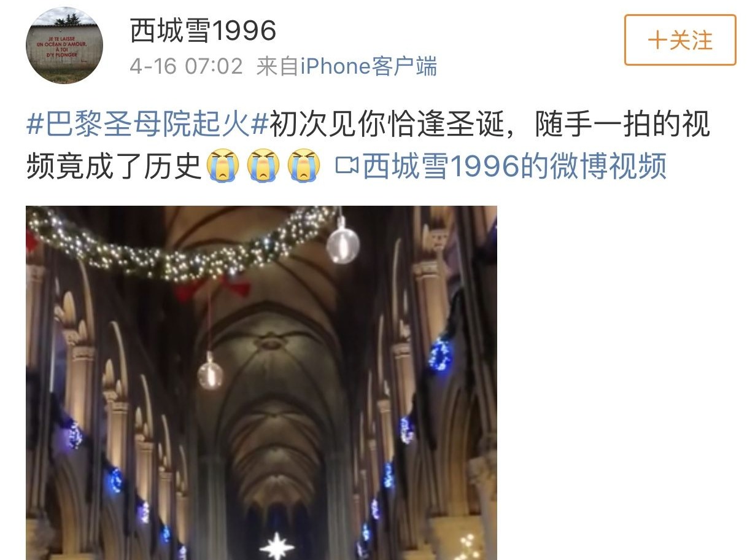Open the username 西城雪1996 profile link
The width and height of the screenshot is (747, 560).
pos(203,30)
